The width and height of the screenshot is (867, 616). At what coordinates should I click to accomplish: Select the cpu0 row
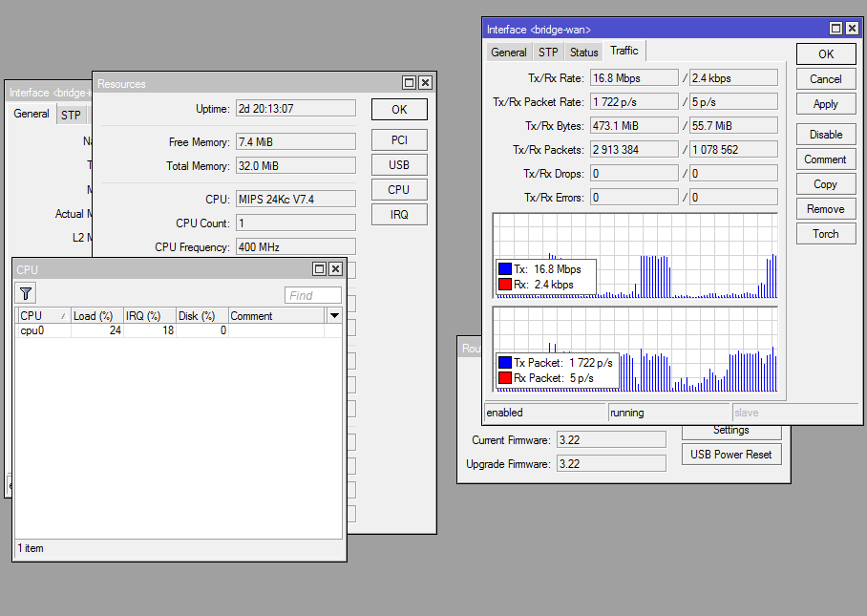[33, 330]
